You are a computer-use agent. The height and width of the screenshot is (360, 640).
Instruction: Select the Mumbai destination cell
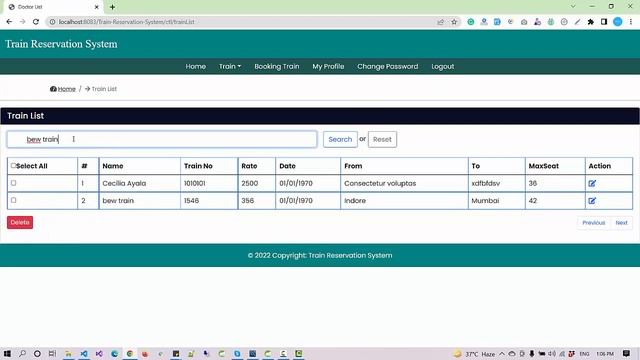(x=496, y=201)
